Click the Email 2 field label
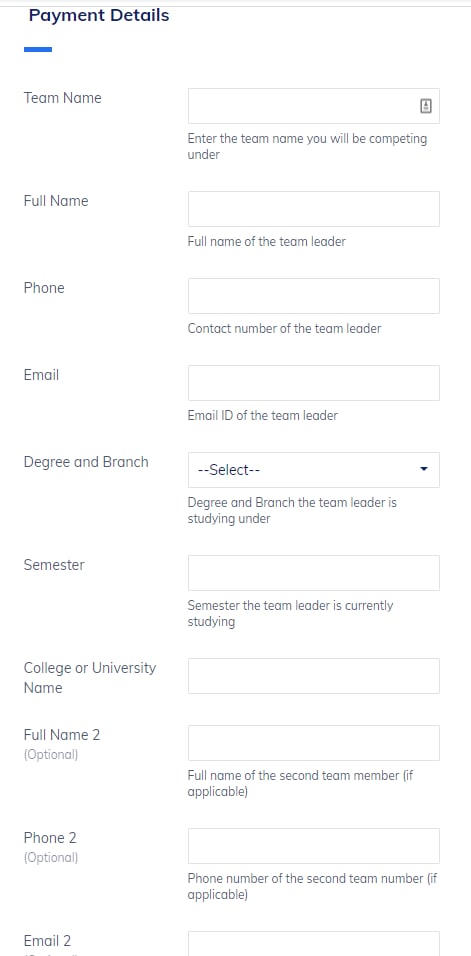The image size is (471, 956). point(48,941)
